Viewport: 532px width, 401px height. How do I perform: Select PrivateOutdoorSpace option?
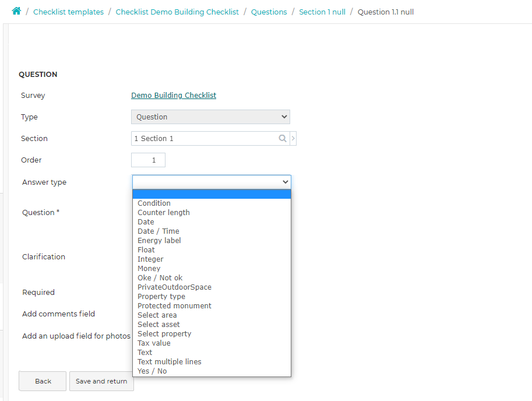click(212, 287)
